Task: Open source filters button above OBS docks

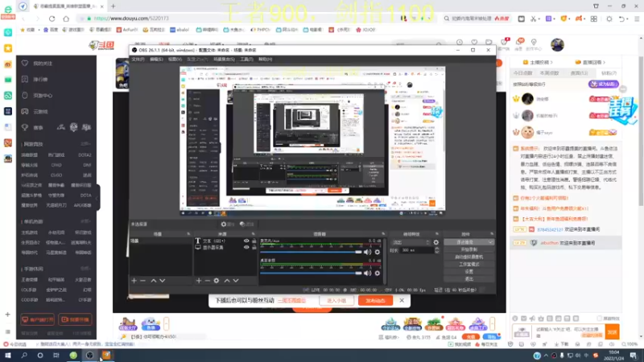Action: pyautogui.click(x=247, y=224)
